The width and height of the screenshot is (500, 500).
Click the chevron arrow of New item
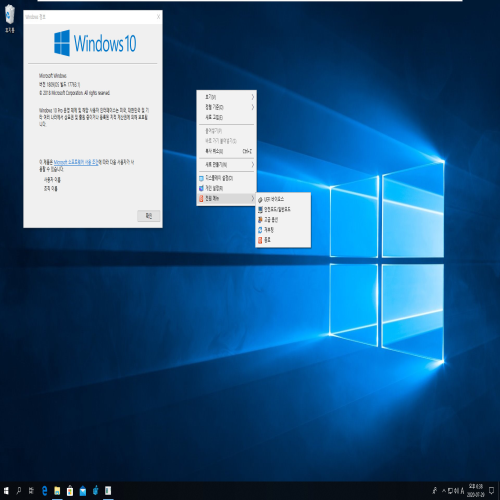pos(253,164)
